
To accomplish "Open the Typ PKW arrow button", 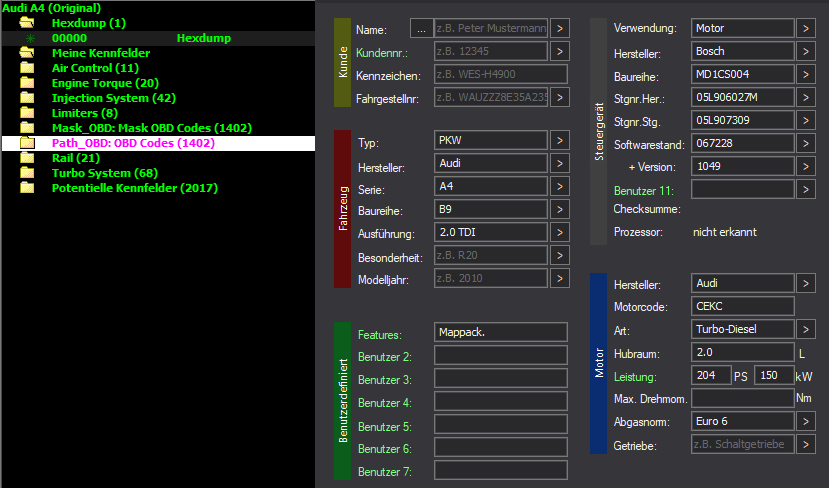I will coord(560,140).
